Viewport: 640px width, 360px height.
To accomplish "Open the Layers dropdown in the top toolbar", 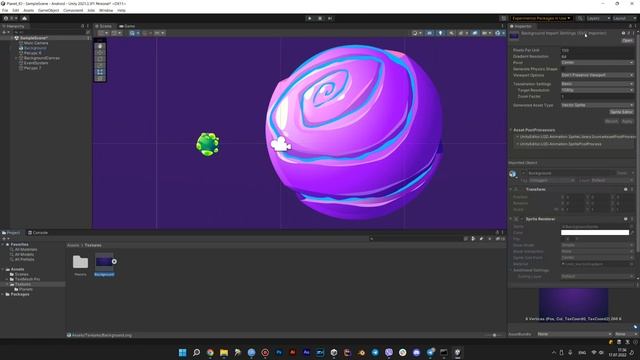I will click(598, 18).
